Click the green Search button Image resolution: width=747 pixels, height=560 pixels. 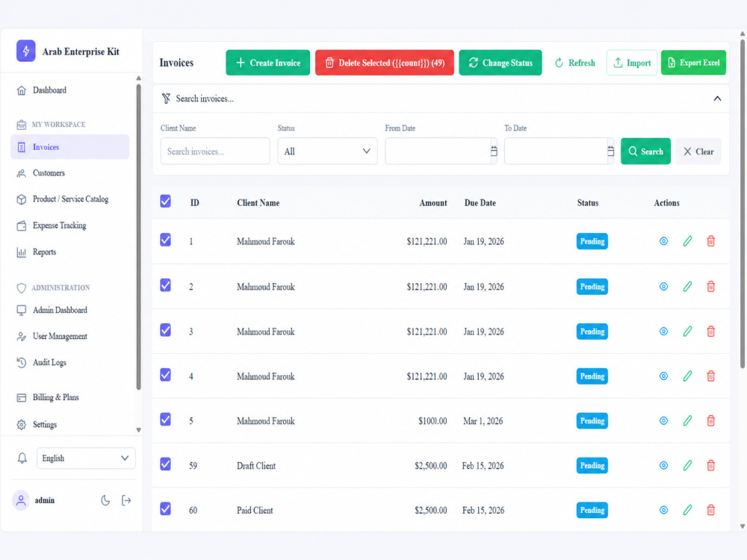click(x=645, y=151)
